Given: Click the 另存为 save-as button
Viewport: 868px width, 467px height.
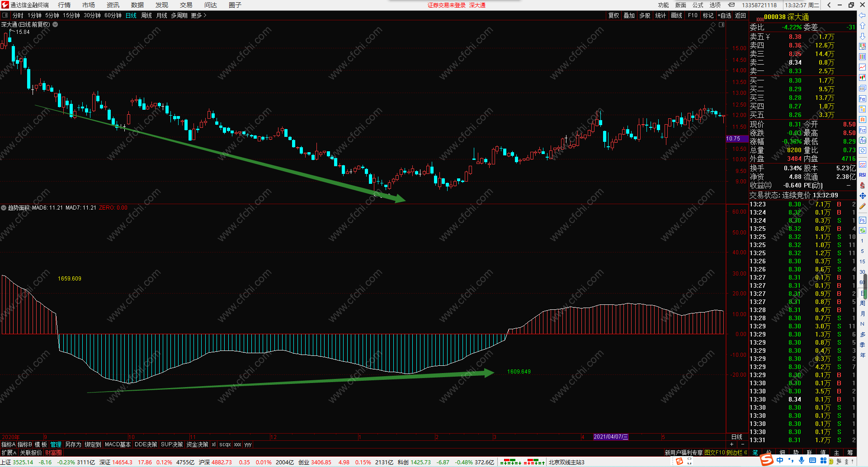Looking at the screenshot, I should tap(73, 444).
